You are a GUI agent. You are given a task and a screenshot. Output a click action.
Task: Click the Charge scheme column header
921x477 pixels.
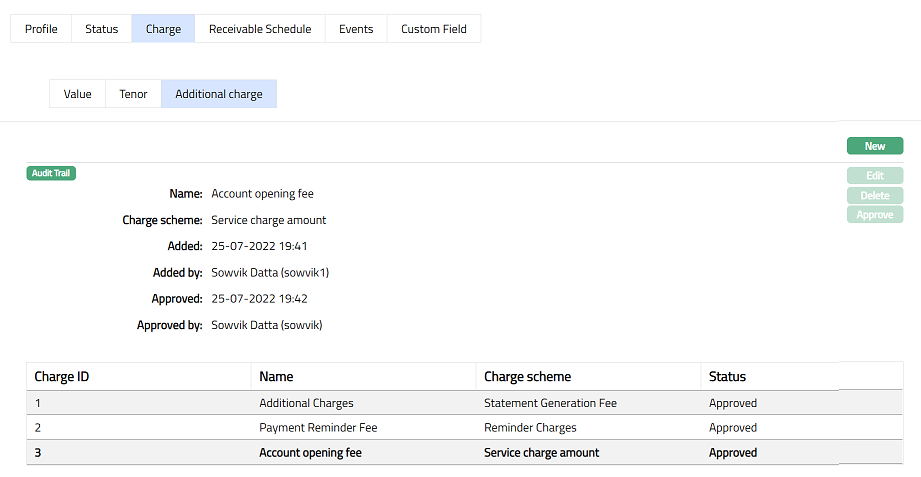point(527,377)
